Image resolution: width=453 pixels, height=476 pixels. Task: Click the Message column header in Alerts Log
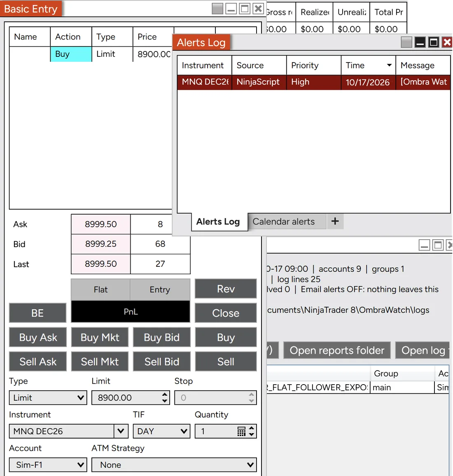tap(423, 65)
